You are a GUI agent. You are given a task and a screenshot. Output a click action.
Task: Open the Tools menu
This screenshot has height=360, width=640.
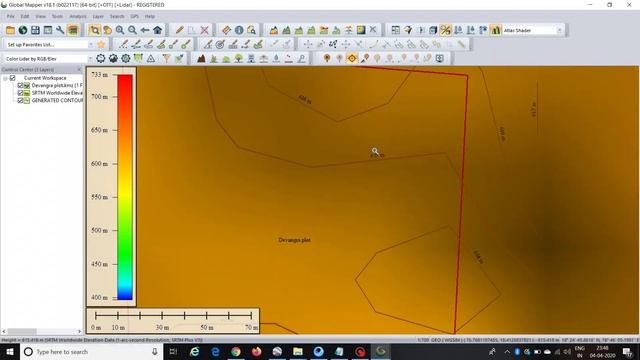tap(57, 17)
